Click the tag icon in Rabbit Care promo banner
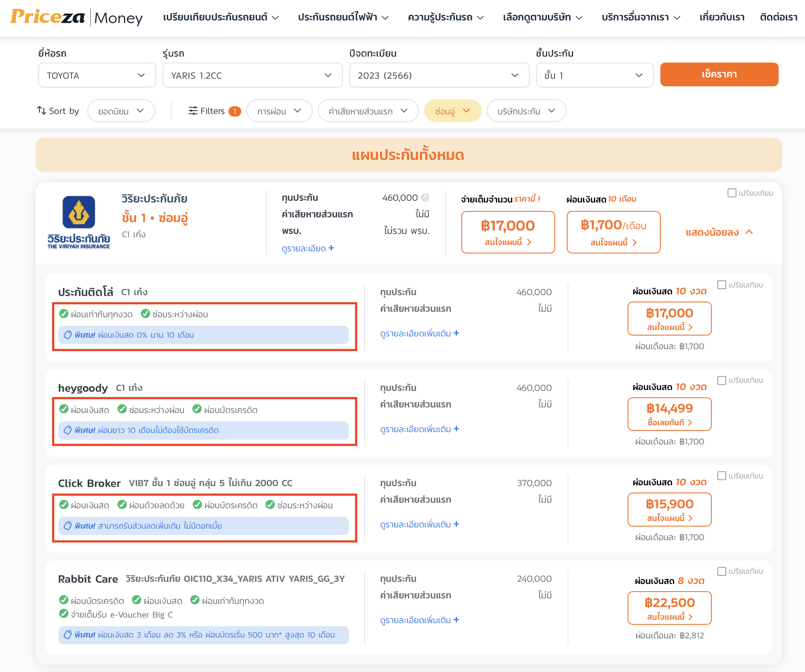Viewport: 805px width, 672px height. pos(68,635)
